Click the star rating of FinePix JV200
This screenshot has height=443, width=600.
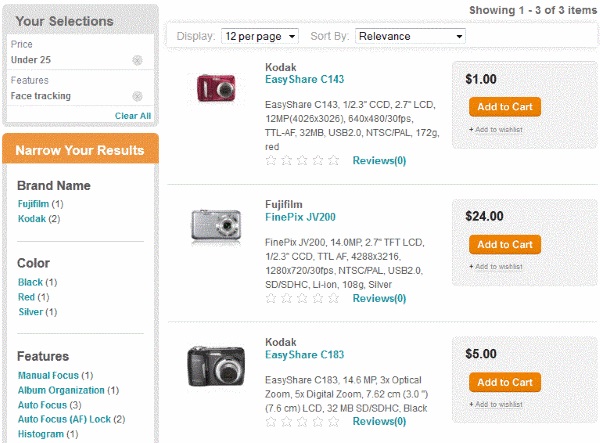(x=302, y=298)
